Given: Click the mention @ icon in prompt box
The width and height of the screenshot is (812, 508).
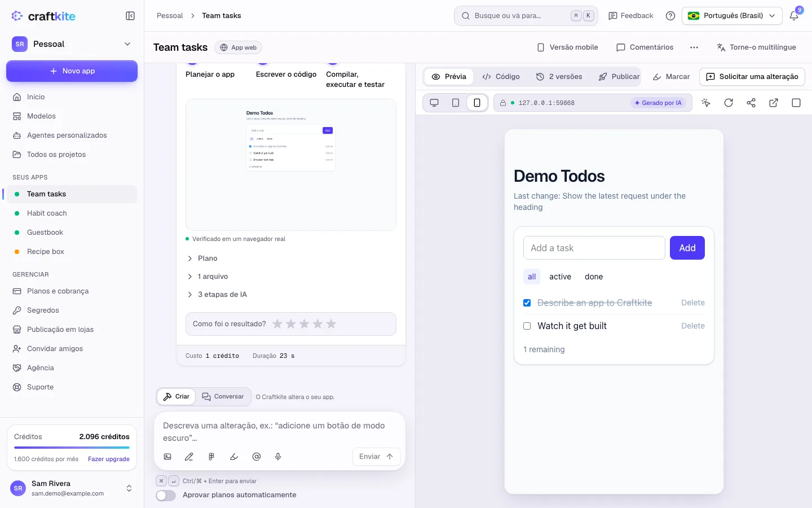Looking at the screenshot, I should [x=257, y=457].
